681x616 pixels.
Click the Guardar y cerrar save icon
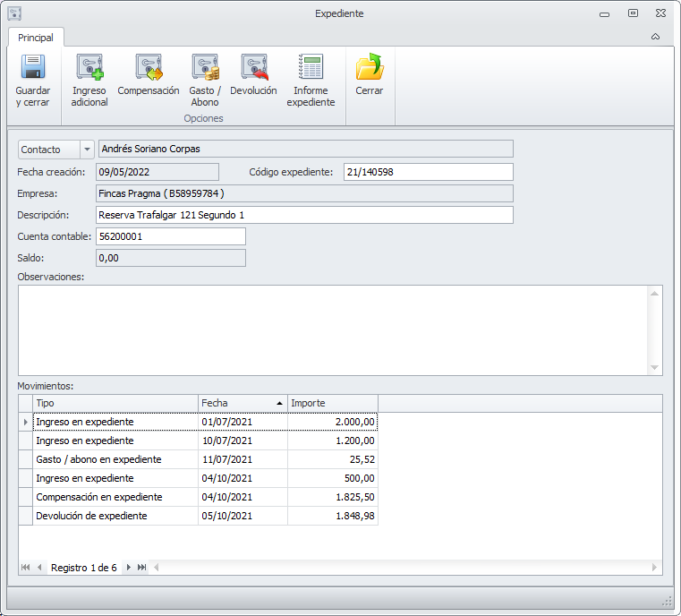click(x=33, y=68)
